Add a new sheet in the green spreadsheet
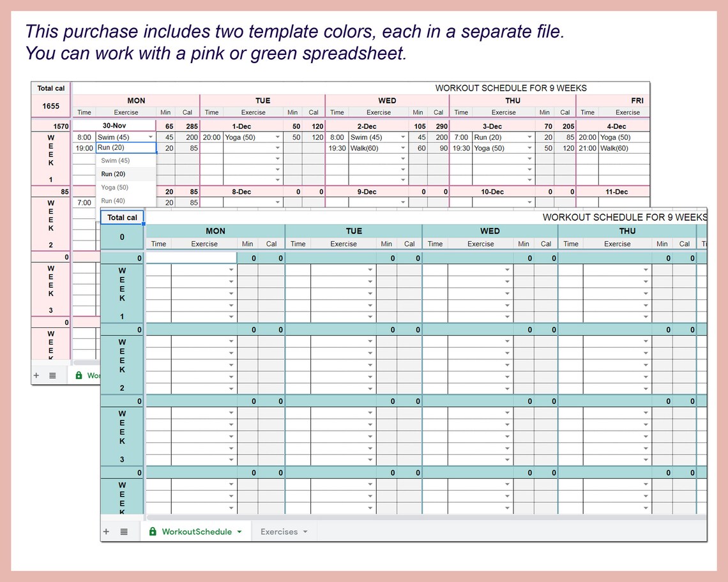The height and width of the screenshot is (582, 728). click(106, 531)
